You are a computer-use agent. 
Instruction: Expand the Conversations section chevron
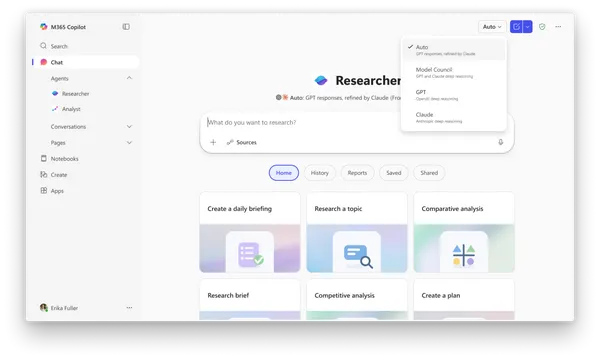(x=129, y=127)
